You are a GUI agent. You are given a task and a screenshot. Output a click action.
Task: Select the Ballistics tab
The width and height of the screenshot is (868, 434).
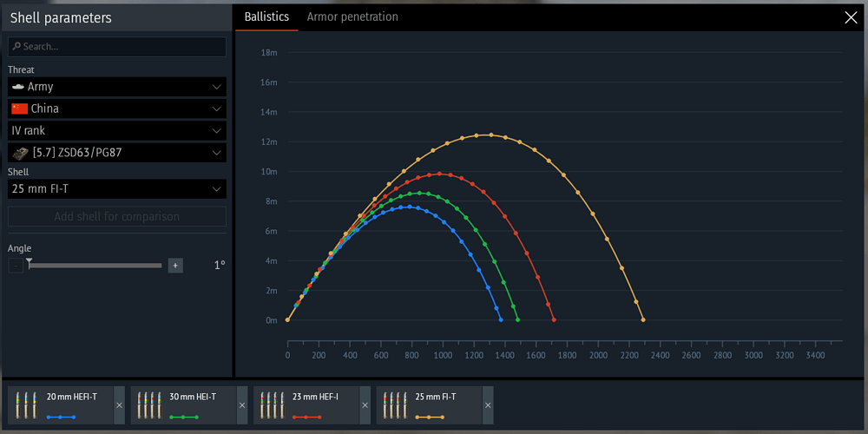(x=266, y=17)
